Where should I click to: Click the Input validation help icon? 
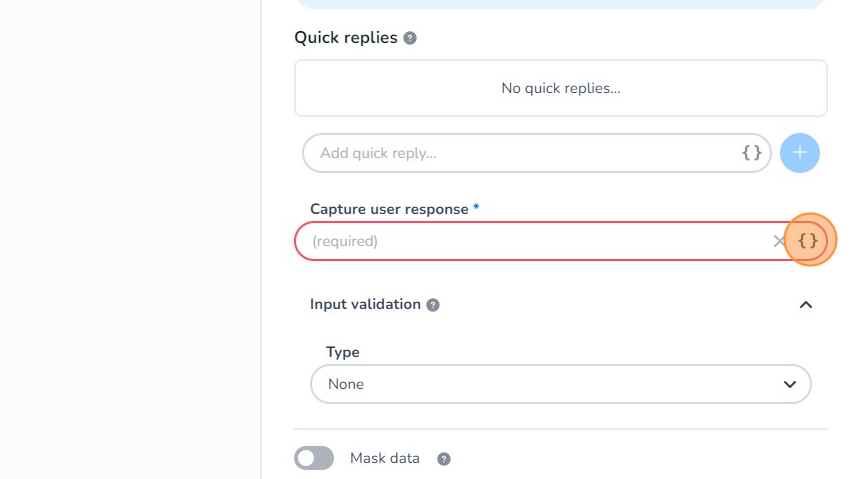coord(433,305)
